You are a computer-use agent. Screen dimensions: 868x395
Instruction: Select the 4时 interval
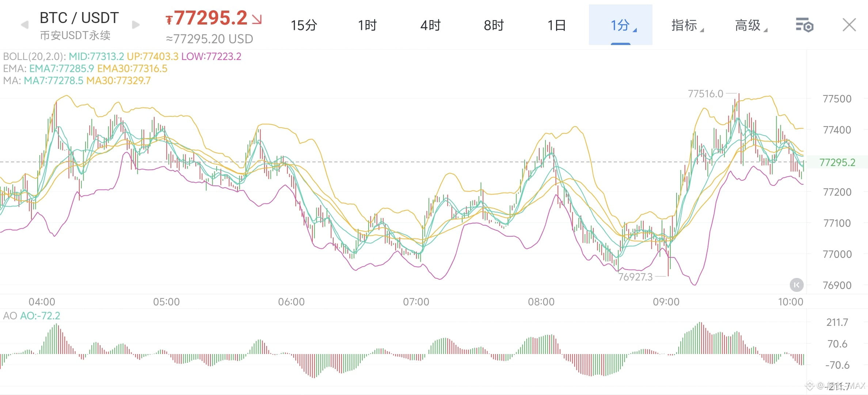[430, 25]
